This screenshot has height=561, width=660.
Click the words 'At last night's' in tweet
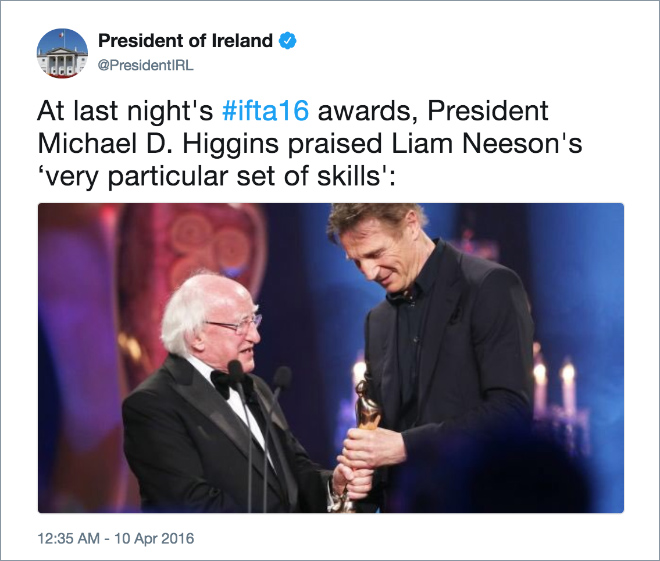pyautogui.click(x=125, y=111)
